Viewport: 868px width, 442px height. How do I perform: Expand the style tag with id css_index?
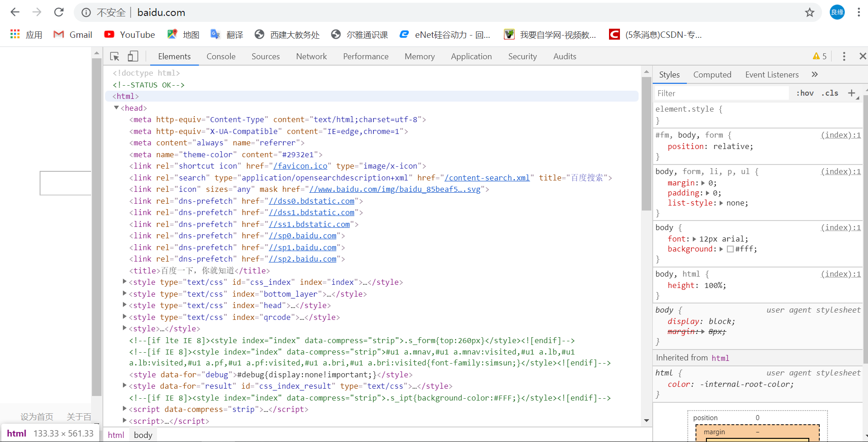click(x=124, y=281)
